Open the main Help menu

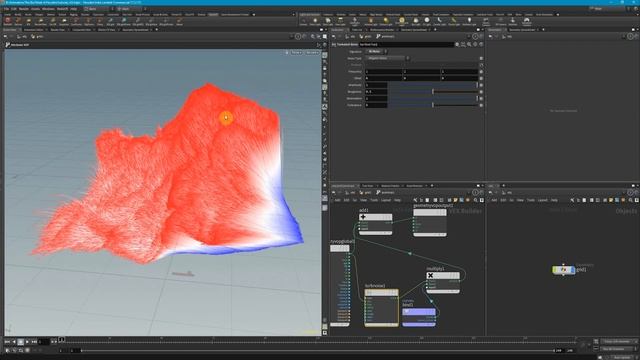click(73, 9)
